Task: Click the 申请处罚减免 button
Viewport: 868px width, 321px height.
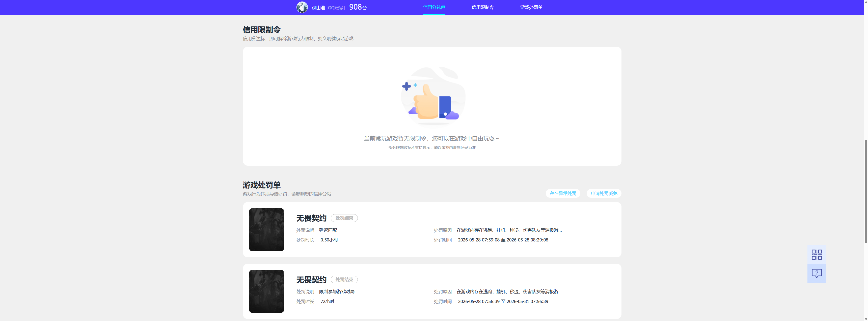Action: [x=604, y=193]
